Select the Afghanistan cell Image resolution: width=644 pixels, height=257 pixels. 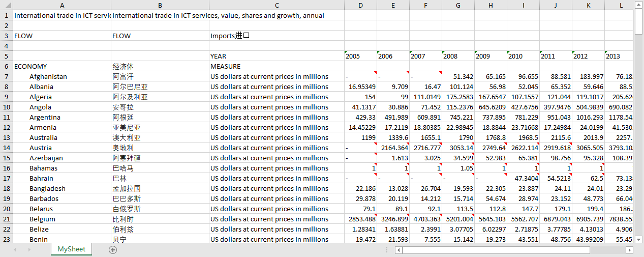coord(62,76)
